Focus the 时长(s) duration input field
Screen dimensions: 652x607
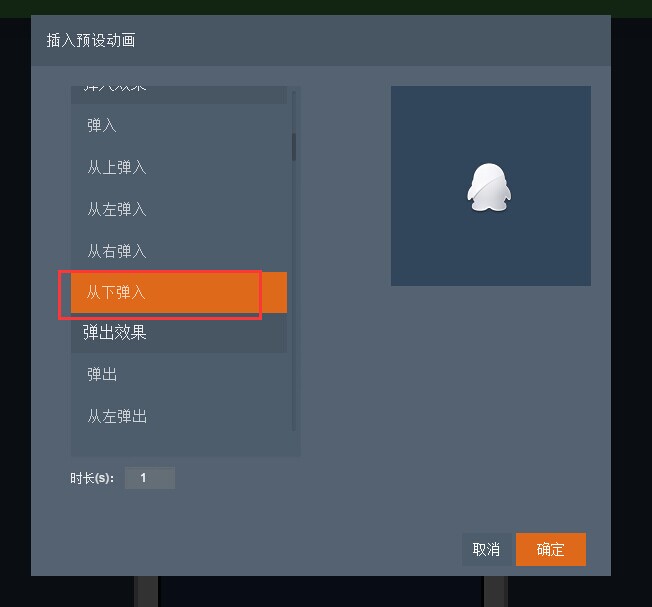point(150,478)
